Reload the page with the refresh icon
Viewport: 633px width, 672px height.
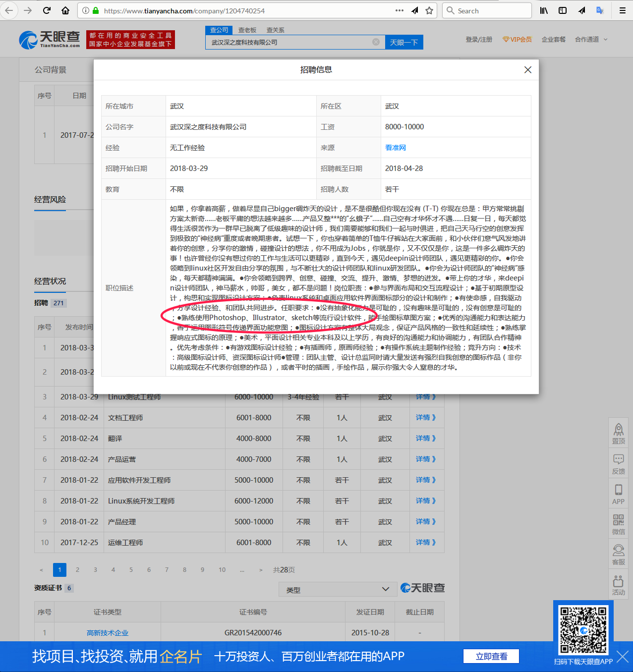pyautogui.click(x=47, y=10)
